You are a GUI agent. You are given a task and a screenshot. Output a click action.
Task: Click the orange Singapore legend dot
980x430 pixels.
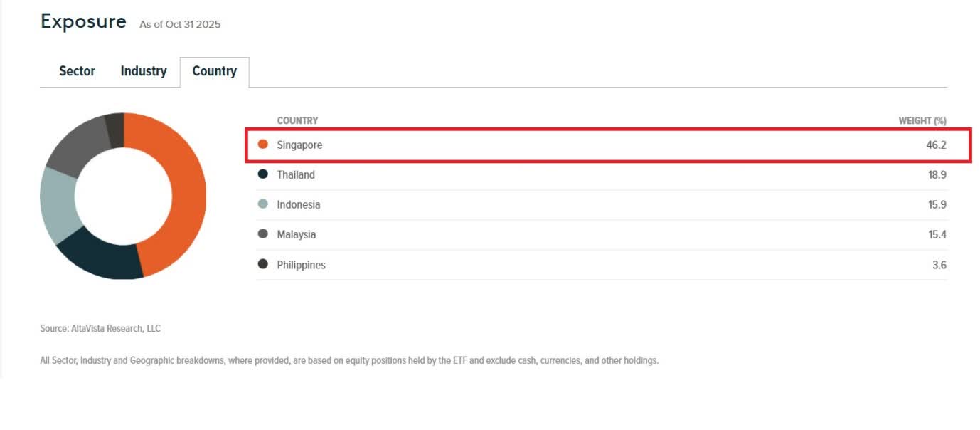[263, 145]
